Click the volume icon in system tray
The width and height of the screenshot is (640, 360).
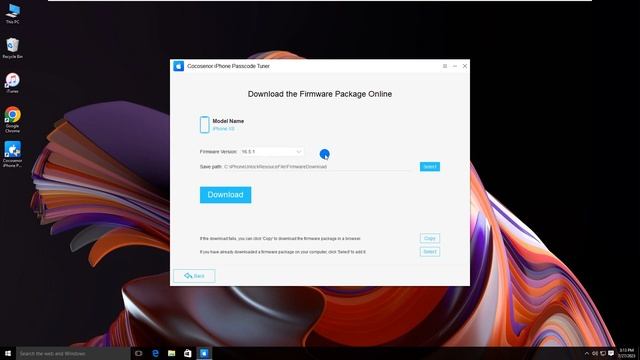point(595,353)
